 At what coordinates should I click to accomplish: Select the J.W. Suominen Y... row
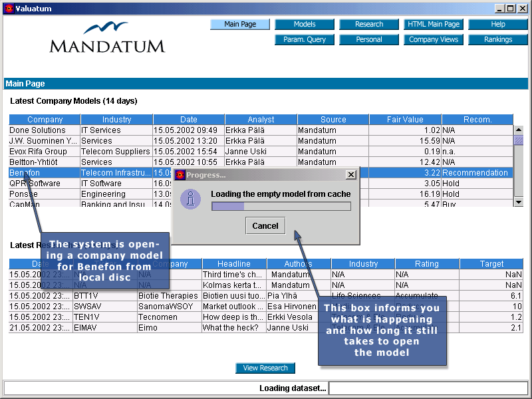point(261,141)
